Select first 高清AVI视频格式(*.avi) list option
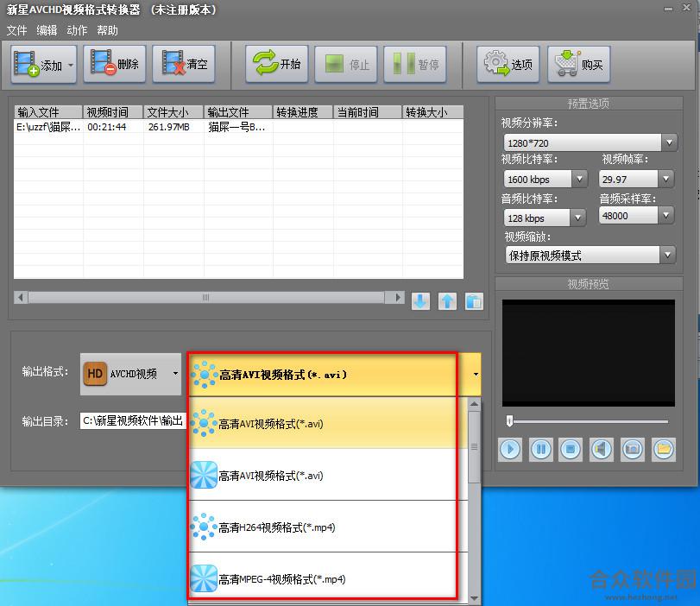The width and height of the screenshot is (700, 606). coord(328,423)
